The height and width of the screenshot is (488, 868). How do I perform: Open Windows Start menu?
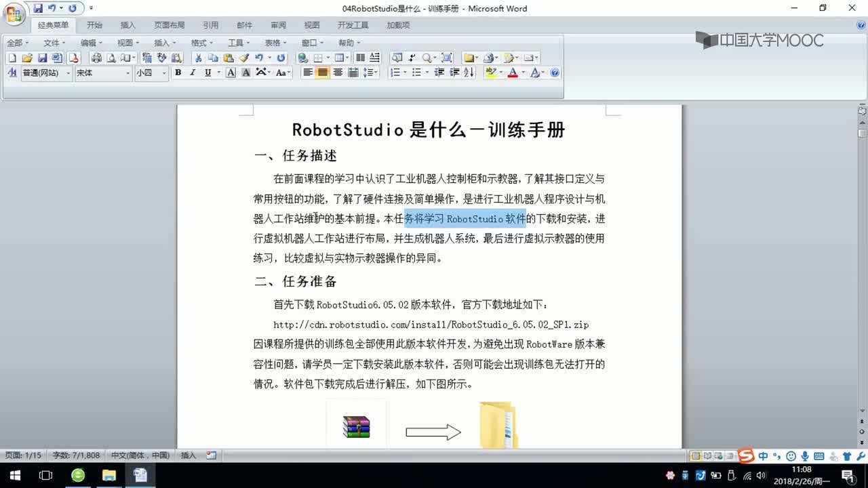point(14,475)
